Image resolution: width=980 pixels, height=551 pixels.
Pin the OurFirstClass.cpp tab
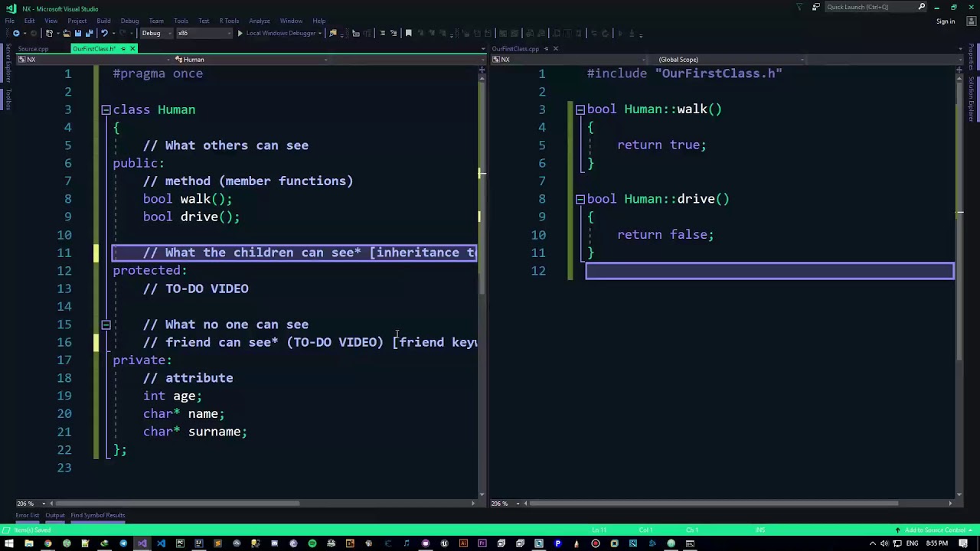click(546, 49)
